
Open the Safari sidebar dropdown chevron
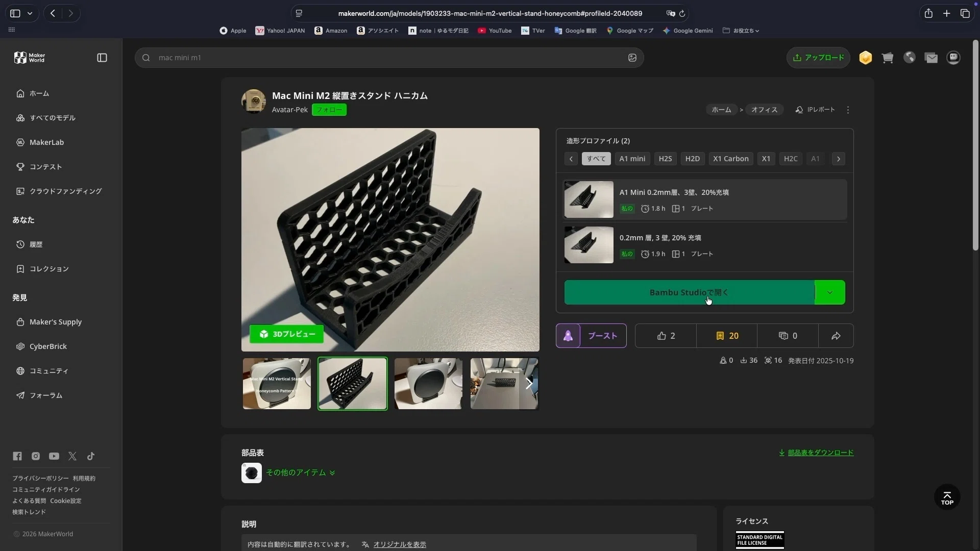tap(30, 13)
